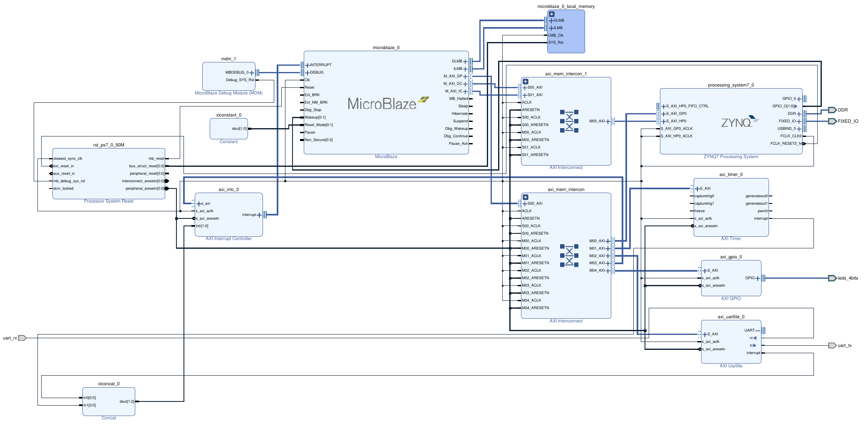
Task: Expand the DLMB interface on microblaze_0
Action: click(x=466, y=62)
